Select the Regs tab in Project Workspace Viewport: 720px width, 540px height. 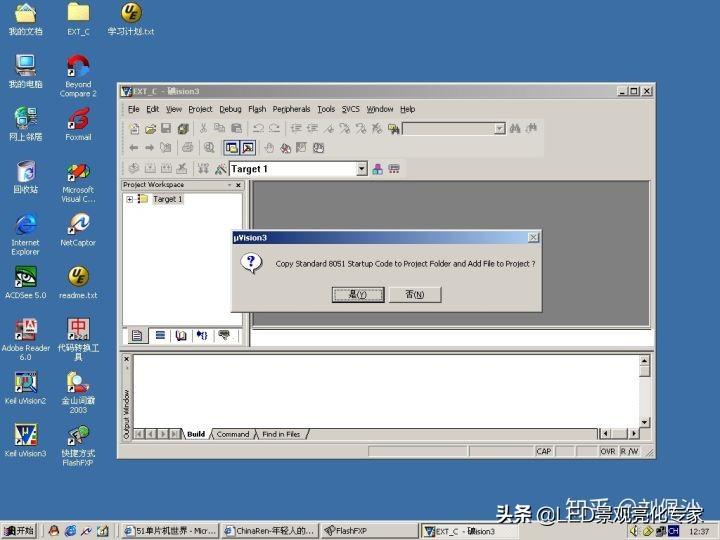(160, 336)
